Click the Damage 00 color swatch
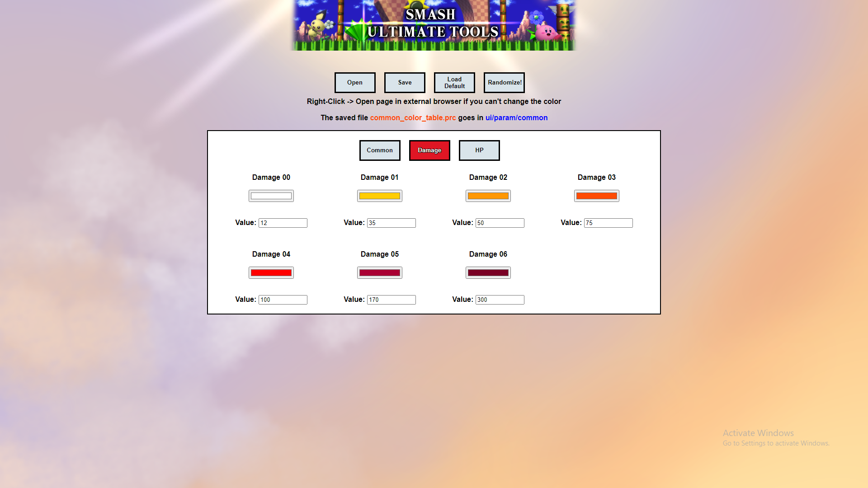868x488 pixels. (271, 196)
